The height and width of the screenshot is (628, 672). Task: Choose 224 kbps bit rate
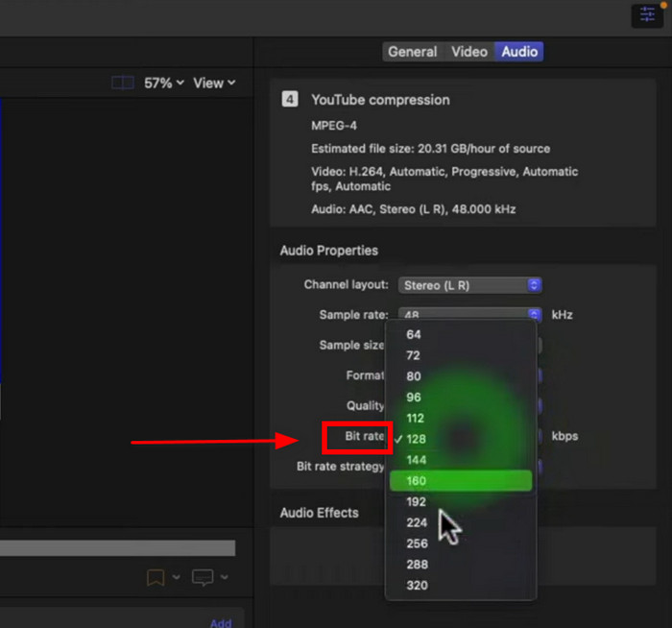[461, 522]
